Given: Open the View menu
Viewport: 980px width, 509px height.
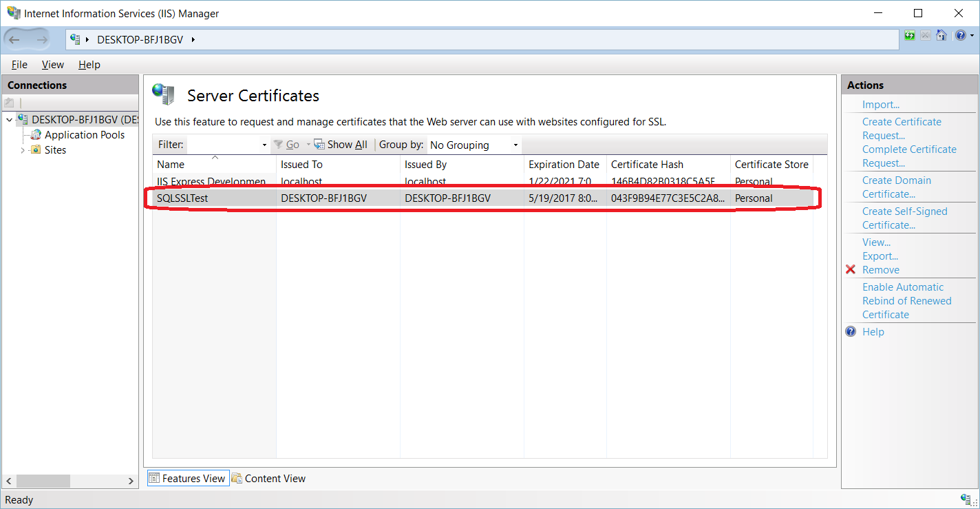Looking at the screenshot, I should pos(52,65).
